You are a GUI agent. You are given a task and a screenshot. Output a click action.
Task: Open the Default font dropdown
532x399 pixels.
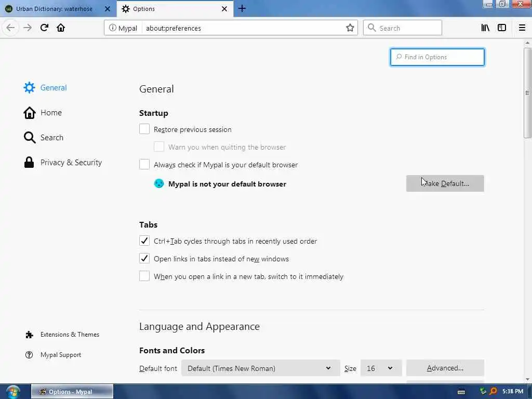click(261, 368)
